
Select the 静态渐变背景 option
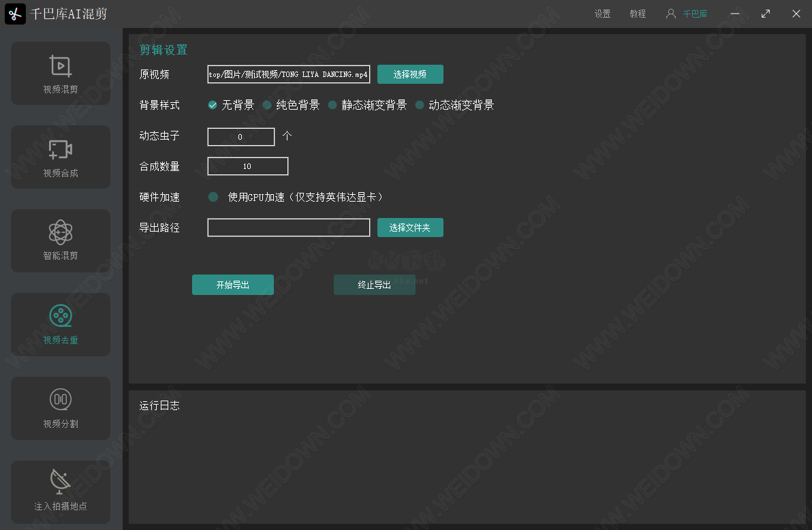click(332, 105)
